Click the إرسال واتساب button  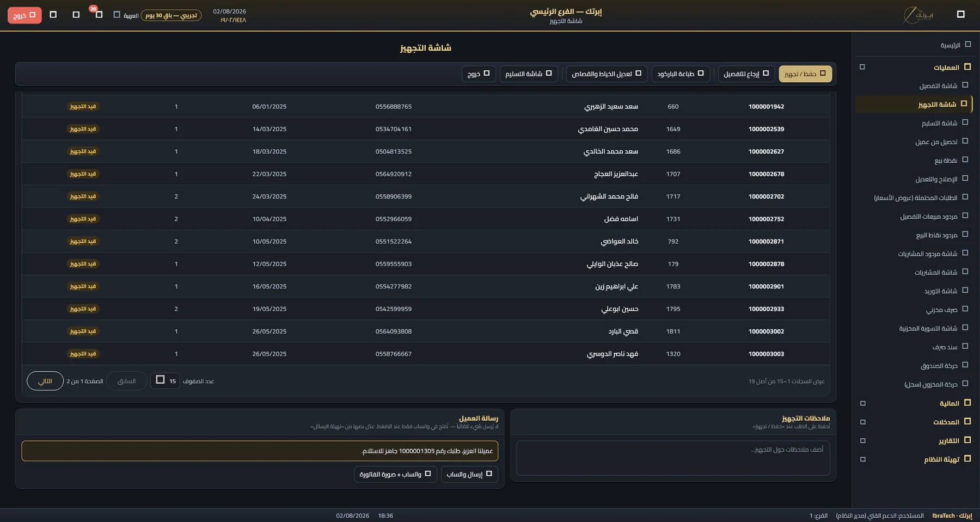469,474
